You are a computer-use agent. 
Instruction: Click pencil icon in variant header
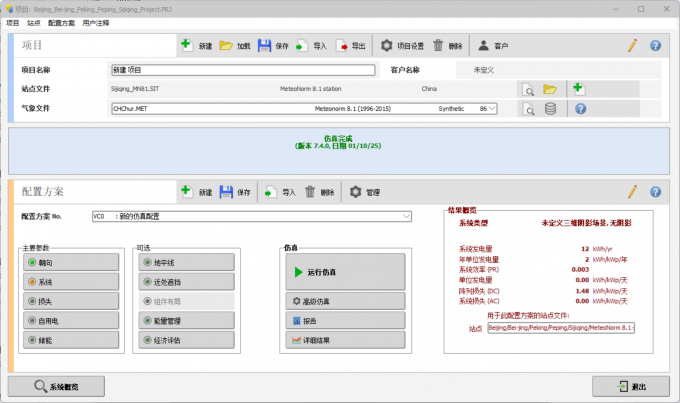(x=632, y=192)
